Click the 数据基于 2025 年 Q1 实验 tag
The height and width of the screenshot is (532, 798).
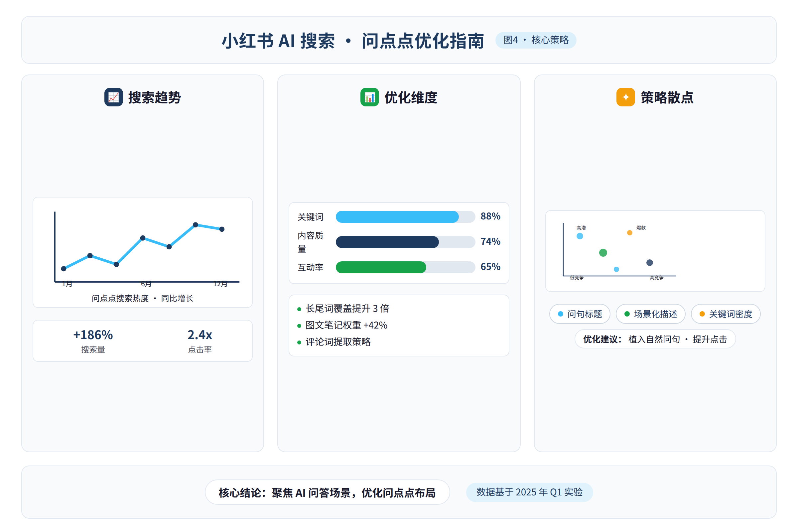click(x=530, y=492)
